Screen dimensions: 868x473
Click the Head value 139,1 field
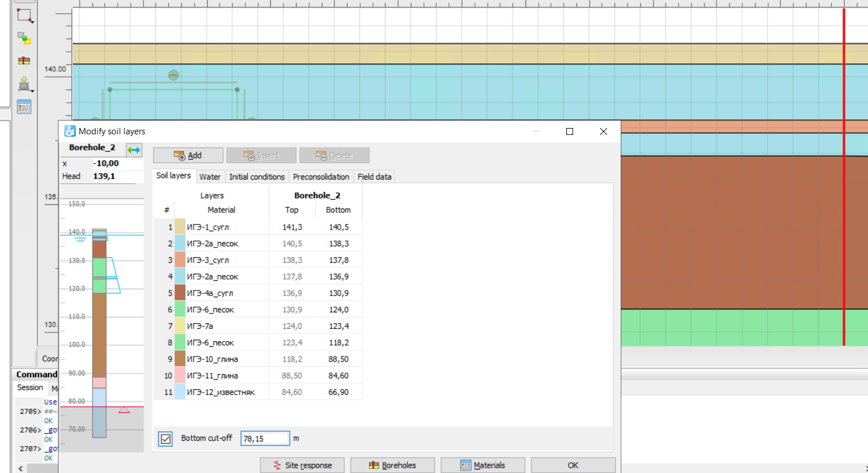tap(117, 176)
